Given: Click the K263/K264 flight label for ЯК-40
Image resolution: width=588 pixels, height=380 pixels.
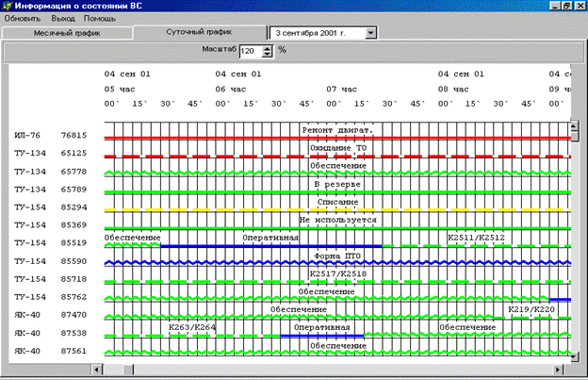Looking at the screenshot, I should [191, 327].
